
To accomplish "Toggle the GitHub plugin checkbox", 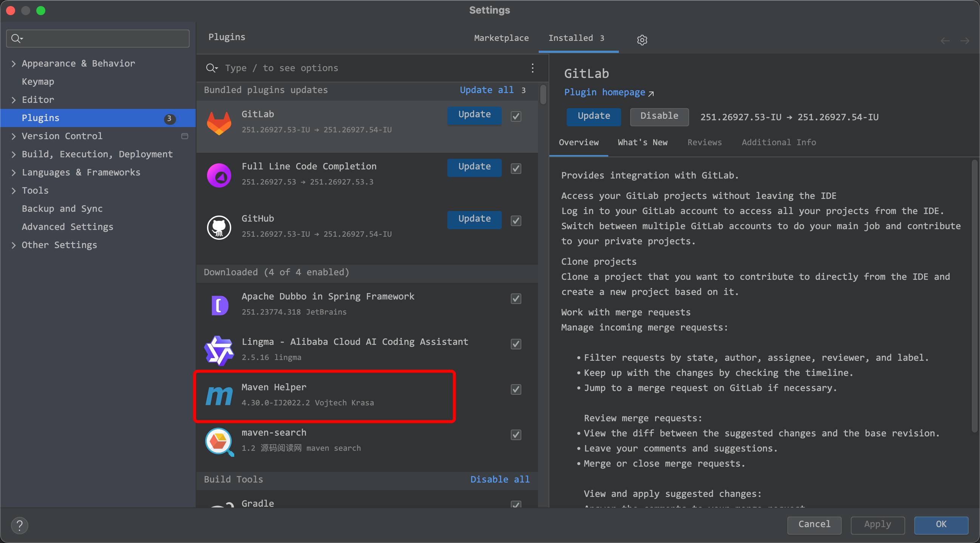I will (x=515, y=220).
